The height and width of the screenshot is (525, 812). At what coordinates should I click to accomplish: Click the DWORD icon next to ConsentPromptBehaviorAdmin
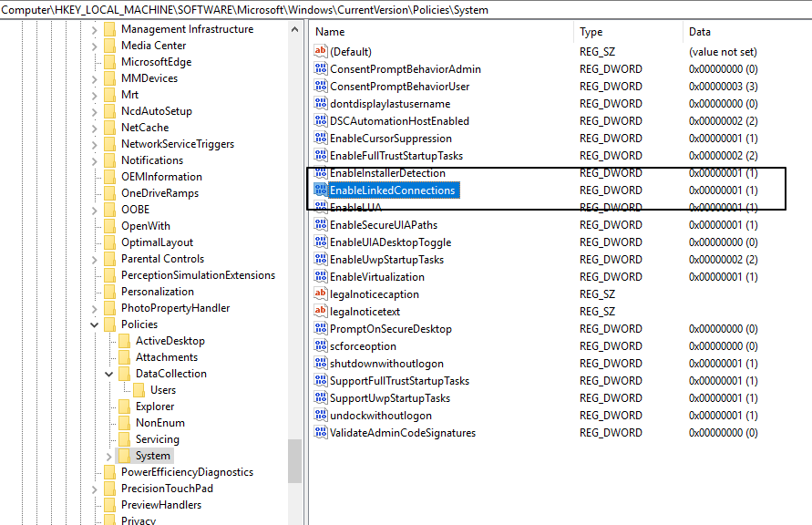pyautogui.click(x=323, y=68)
